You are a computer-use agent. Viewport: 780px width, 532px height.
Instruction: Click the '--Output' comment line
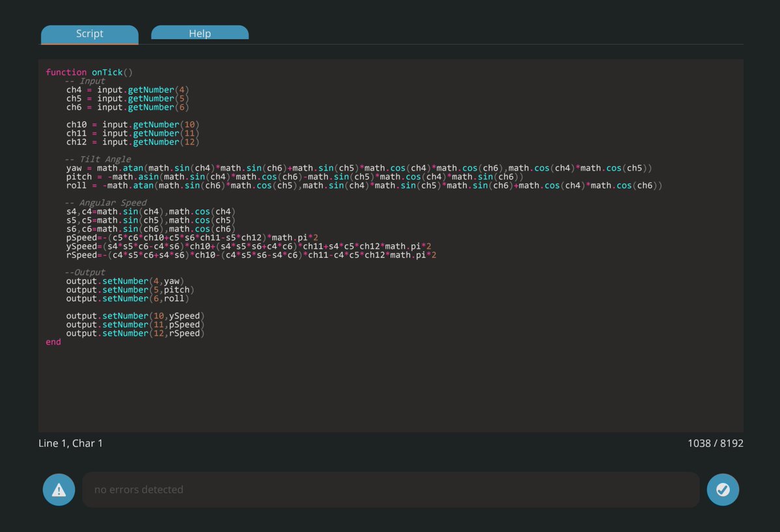tap(85, 272)
